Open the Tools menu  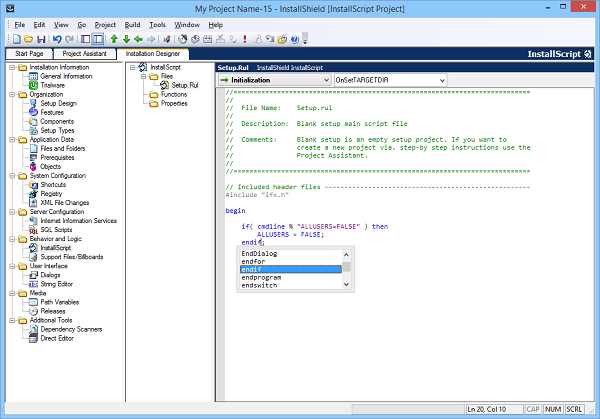tap(157, 23)
